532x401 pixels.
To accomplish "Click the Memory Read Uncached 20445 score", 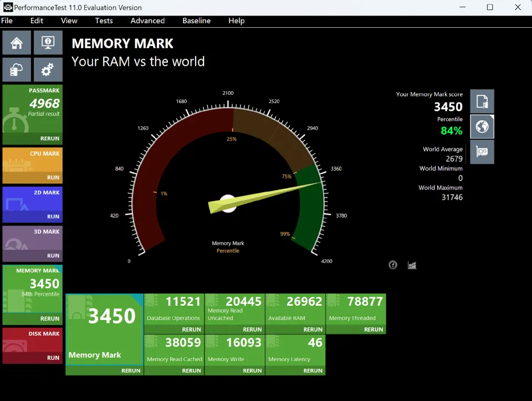I will click(x=244, y=301).
